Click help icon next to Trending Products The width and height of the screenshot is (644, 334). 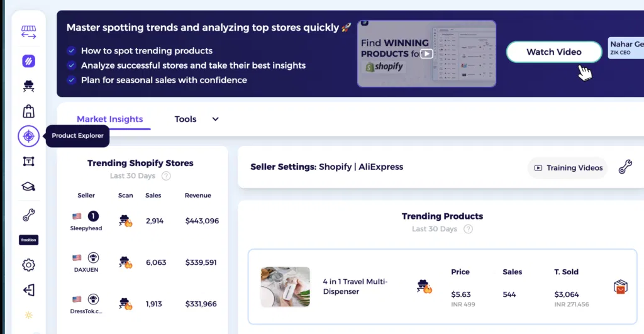pyautogui.click(x=468, y=229)
